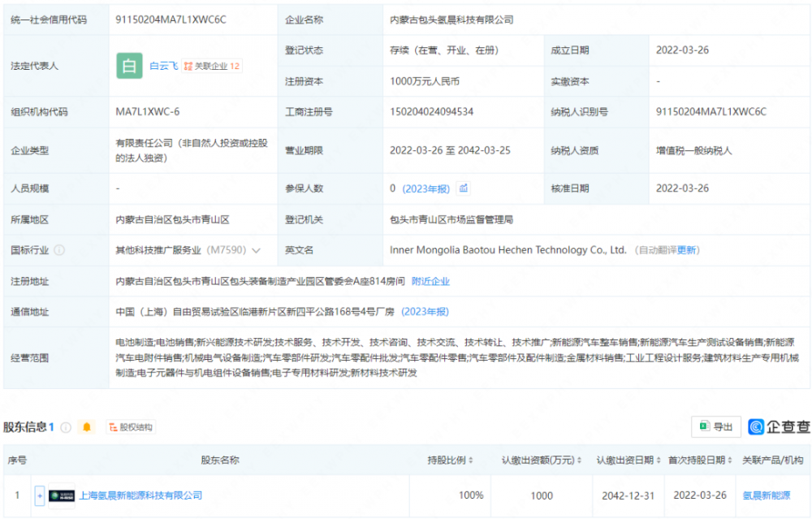The height and width of the screenshot is (519, 812).
Task: Select English name Inner Mongolia Baotou Hechen Technology
Action: [x=508, y=250]
